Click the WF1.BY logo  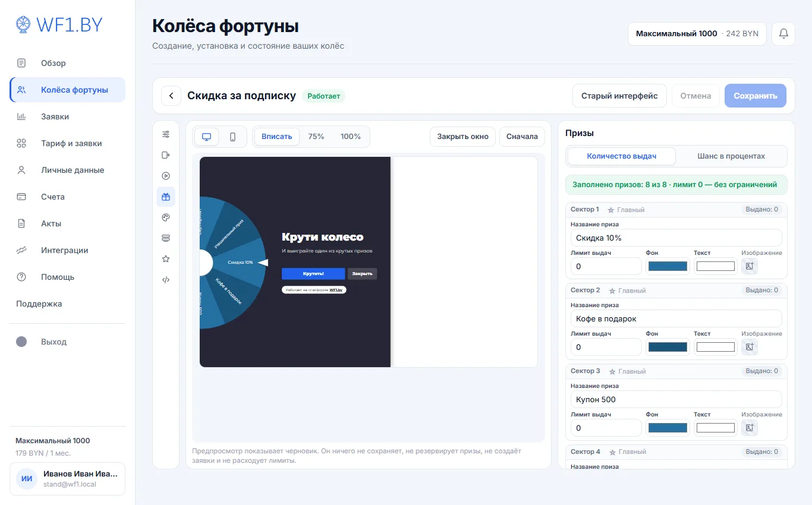(x=59, y=24)
